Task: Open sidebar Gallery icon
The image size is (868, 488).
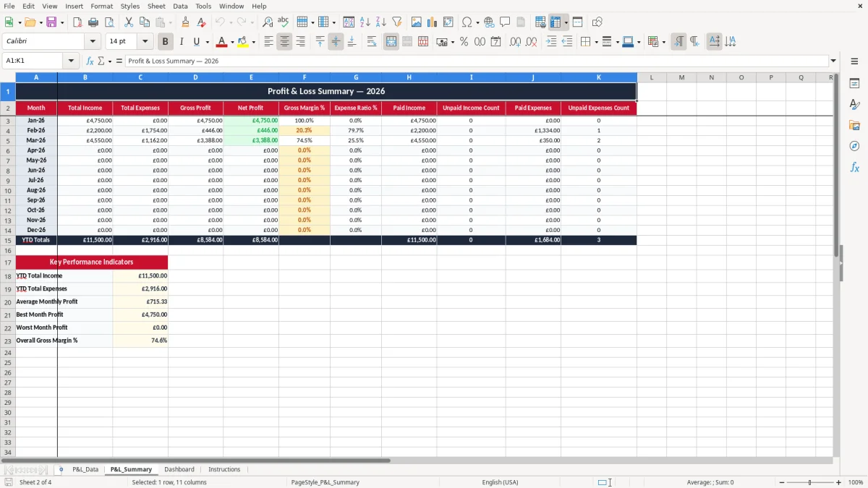Action: 854,126
